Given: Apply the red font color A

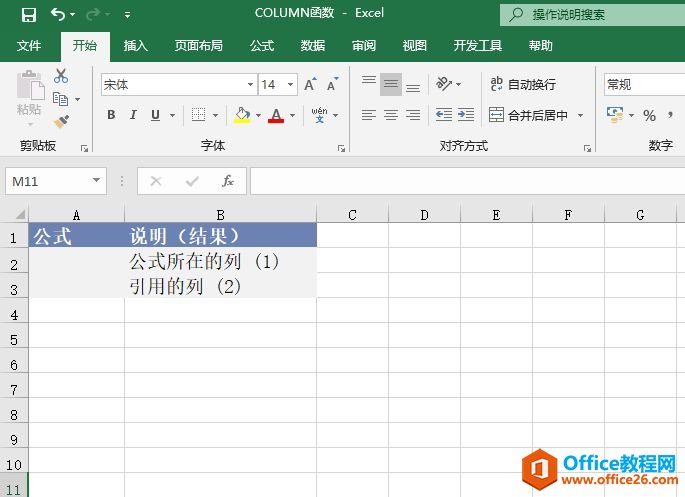Looking at the screenshot, I should 276,115.
